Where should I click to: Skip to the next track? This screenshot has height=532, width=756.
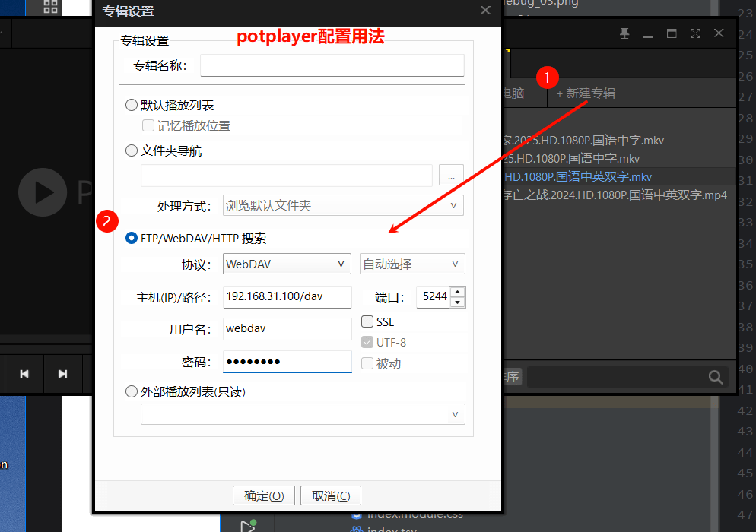tap(62, 374)
